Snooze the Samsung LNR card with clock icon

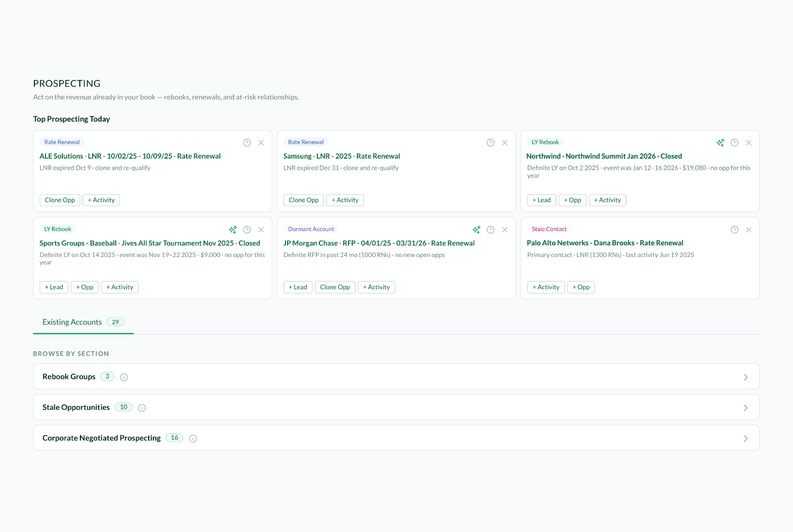[x=491, y=143]
